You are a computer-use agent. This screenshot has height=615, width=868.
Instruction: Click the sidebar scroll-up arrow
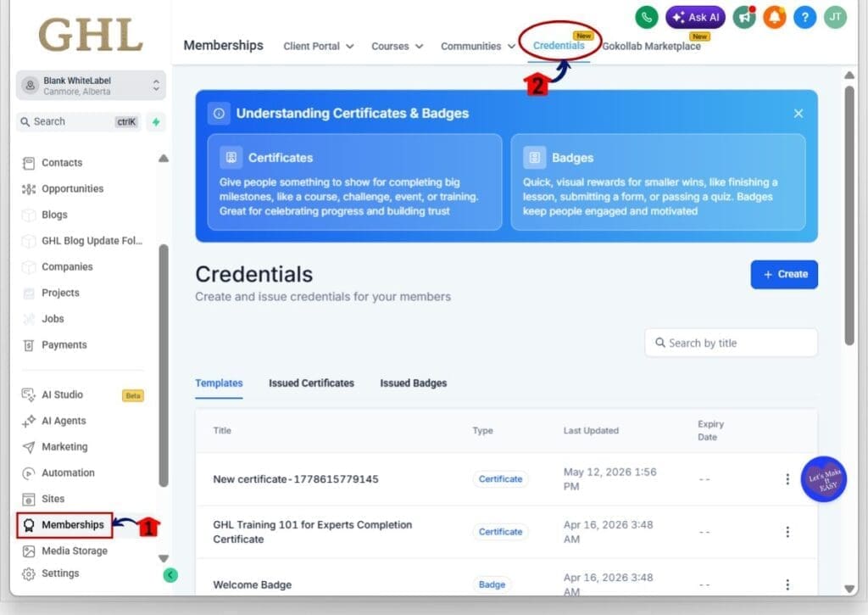[x=164, y=159]
